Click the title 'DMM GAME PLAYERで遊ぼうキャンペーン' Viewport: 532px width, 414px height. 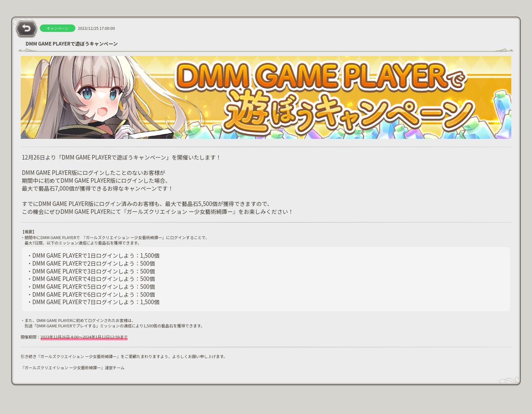pos(72,44)
